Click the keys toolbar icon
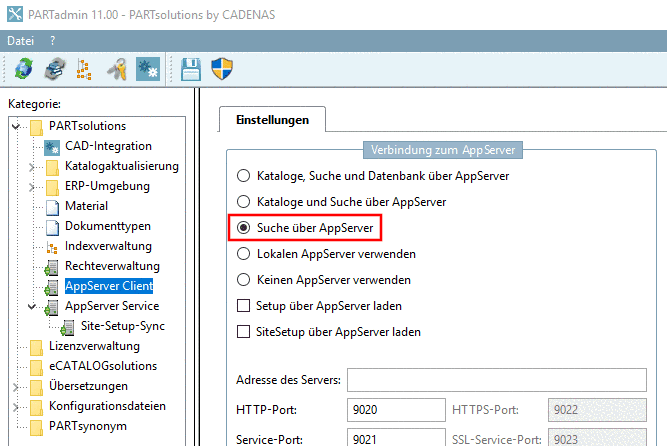This screenshot has height=446, width=667. point(118,68)
